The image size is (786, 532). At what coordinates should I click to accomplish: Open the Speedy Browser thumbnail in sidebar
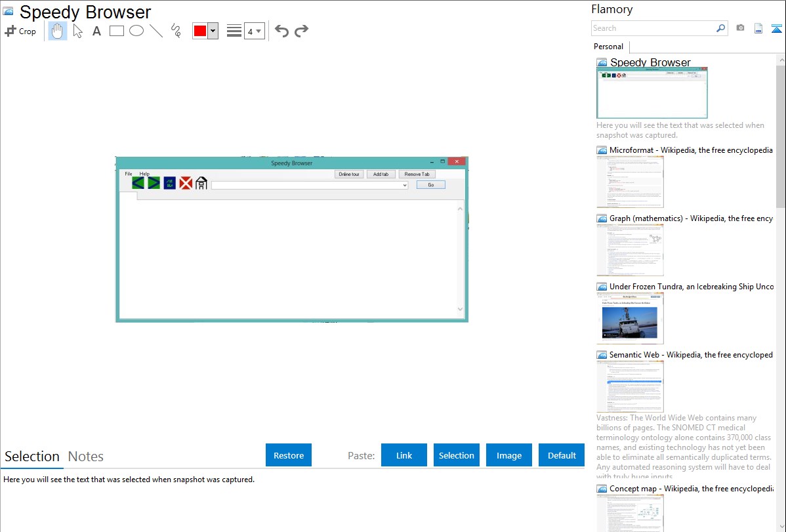pos(652,93)
